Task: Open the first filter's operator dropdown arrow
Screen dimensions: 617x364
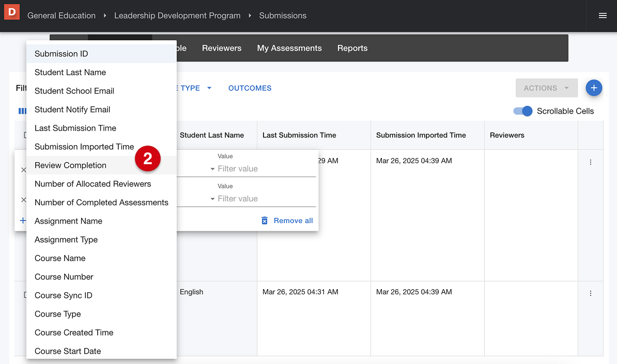Action: coord(212,169)
